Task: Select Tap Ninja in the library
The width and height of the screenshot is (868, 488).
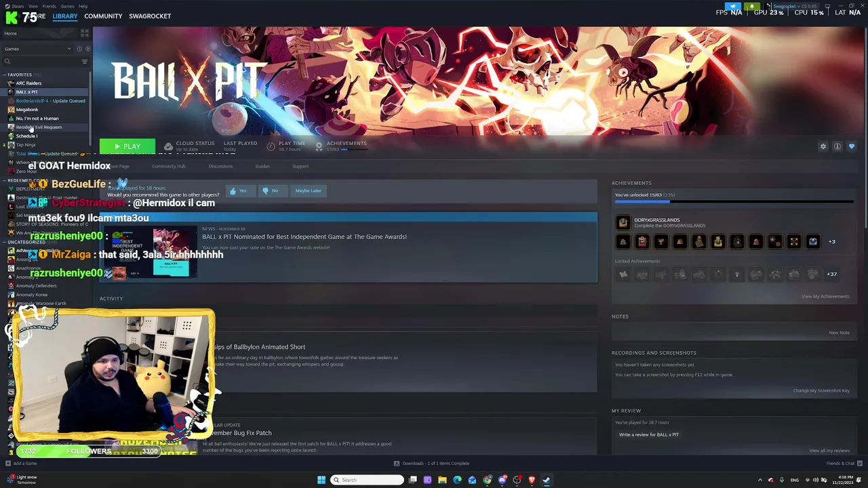Action: (26, 145)
